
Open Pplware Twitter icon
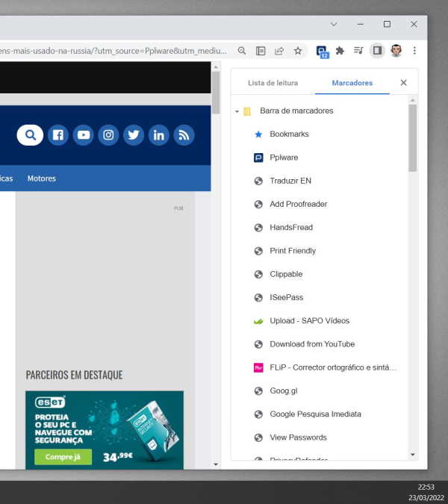pyautogui.click(x=134, y=135)
